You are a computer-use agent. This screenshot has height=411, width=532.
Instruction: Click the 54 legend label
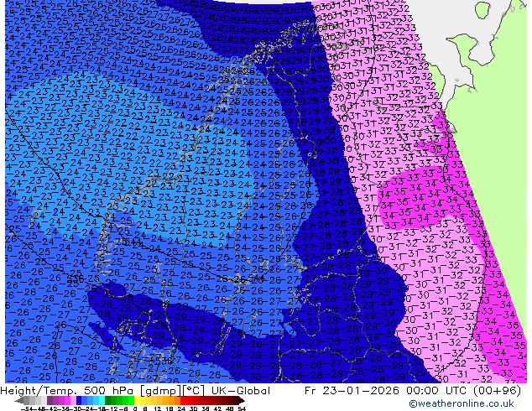pos(242,408)
